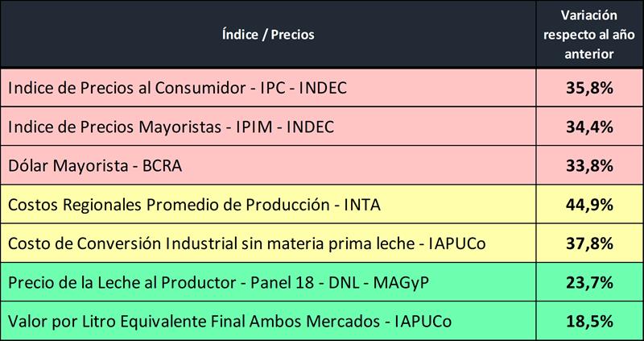Viewport: 644px width, 341px height.
Task: Select the 23,7% value cell
Action: tap(588, 283)
